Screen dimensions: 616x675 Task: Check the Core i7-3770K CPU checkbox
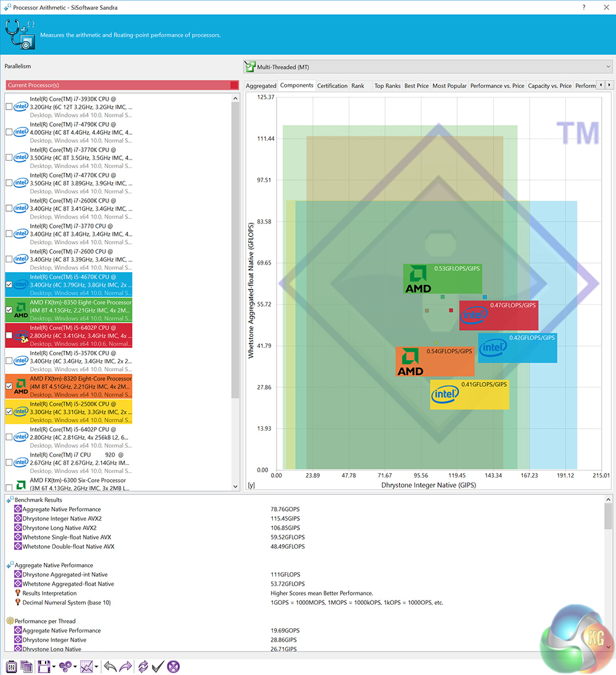click(9, 158)
